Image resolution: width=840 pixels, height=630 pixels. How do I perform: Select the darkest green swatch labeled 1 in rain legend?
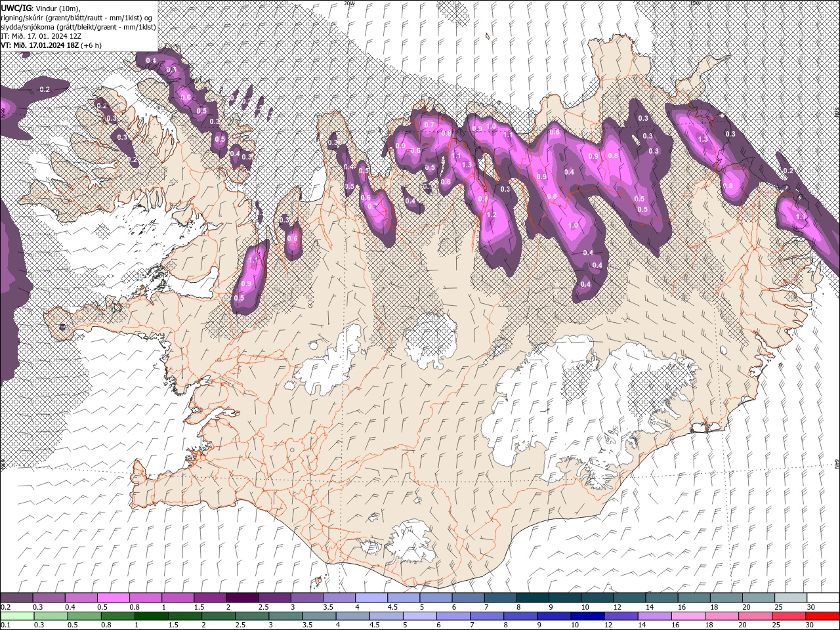[x=151, y=616]
